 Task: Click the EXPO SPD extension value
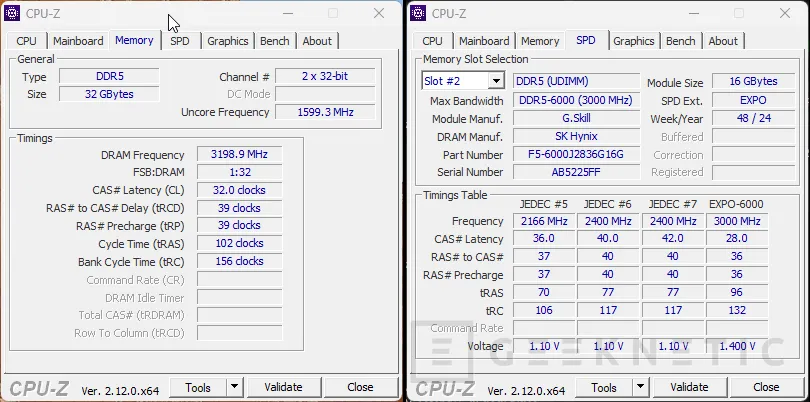[x=754, y=100]
